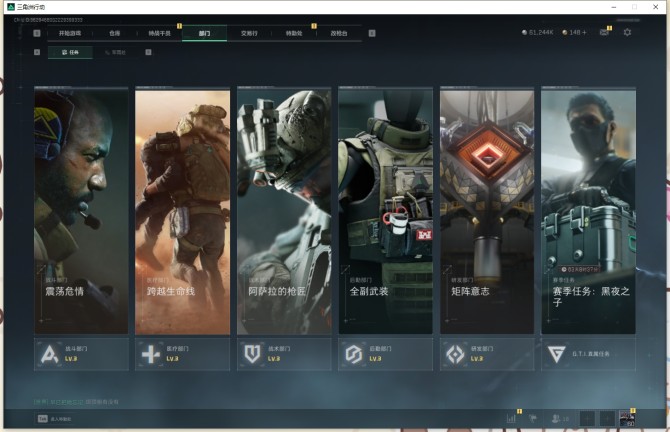Open the player avatar in bottom right

coord(627,419)
